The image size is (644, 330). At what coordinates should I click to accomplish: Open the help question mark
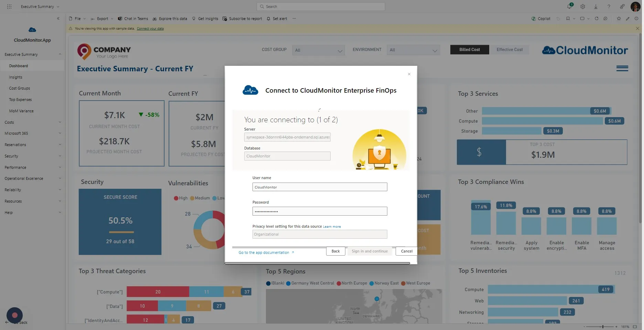(x=609, y=7)
